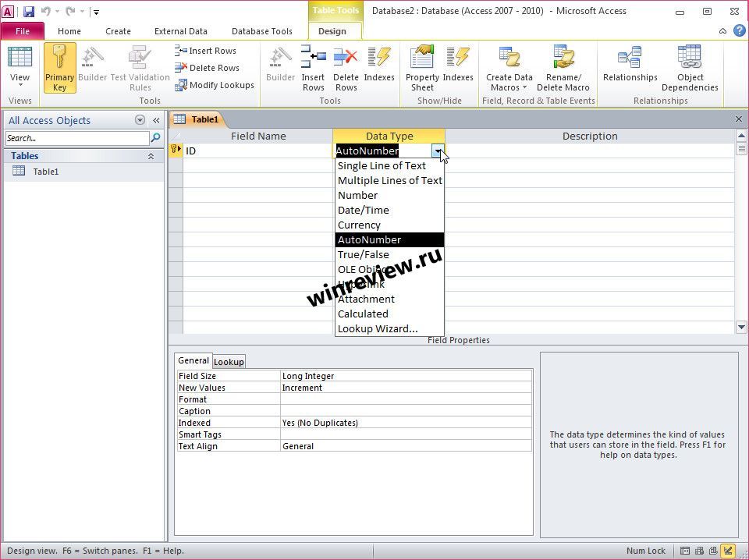Collapse the navigation pane with the double chevron
Screen dimensions: 749x560
click(156, 120)
